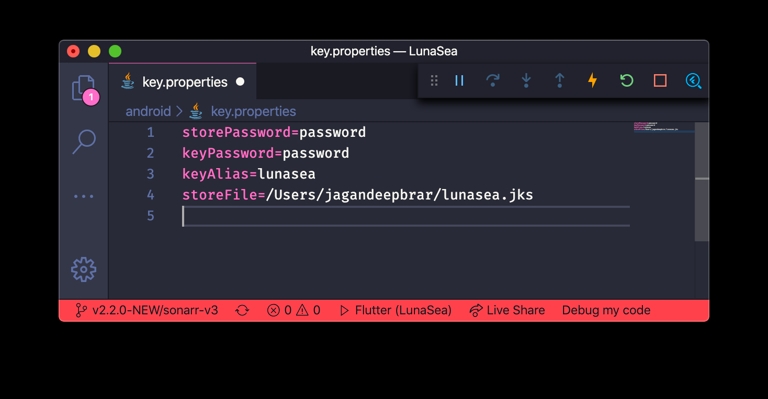Switch git branch v2.2.0-NEW/sonarr-v3
The height and width of the screenshot is (399, 768).
147,310
